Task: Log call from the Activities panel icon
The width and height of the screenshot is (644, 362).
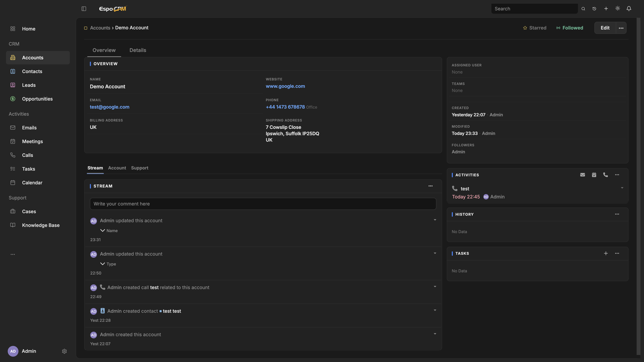Action: click(605, 175)
